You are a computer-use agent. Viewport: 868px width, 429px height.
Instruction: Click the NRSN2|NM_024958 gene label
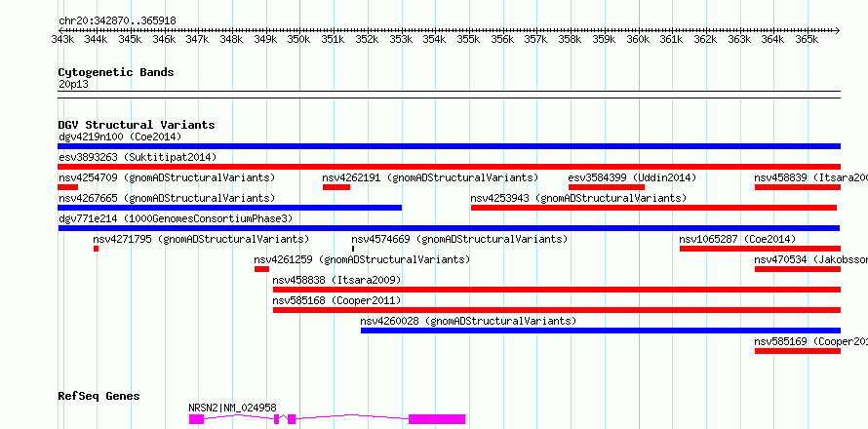[x=232, y=408]
